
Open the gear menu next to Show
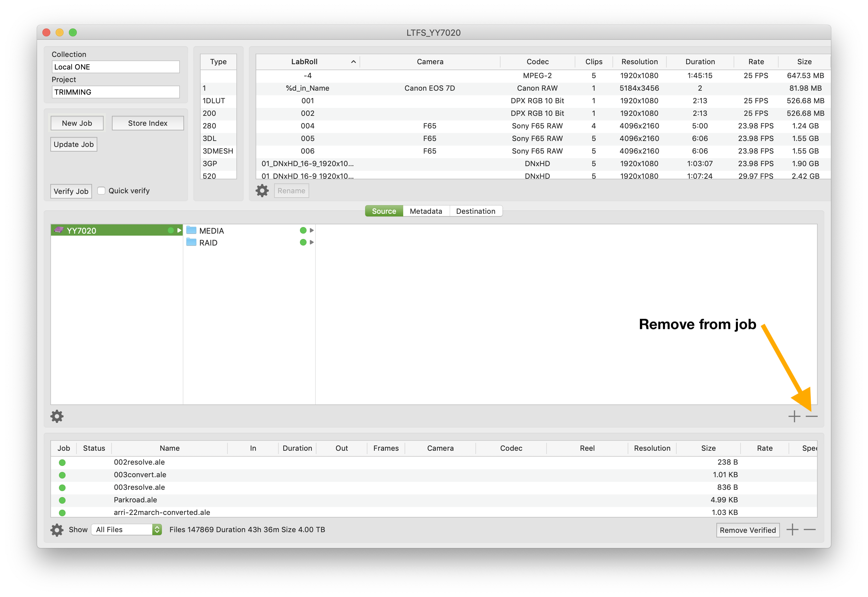57,530
